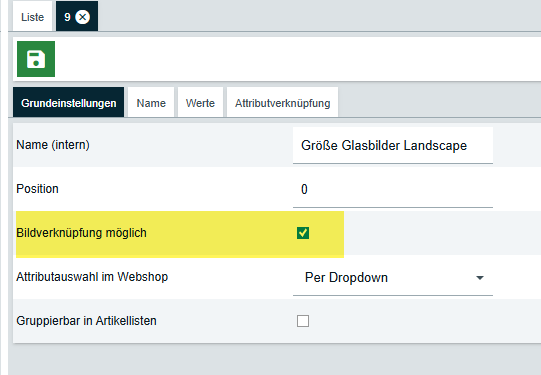Switch to the Liste tab
Viewport: 541px width, 375px height.
32,17
